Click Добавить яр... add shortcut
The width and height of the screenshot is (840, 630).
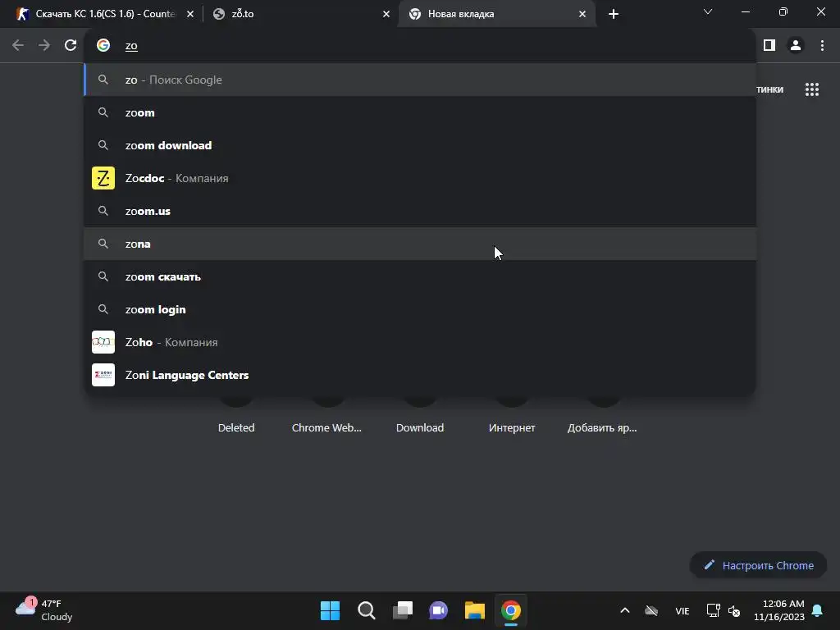(x=602, y=427)
